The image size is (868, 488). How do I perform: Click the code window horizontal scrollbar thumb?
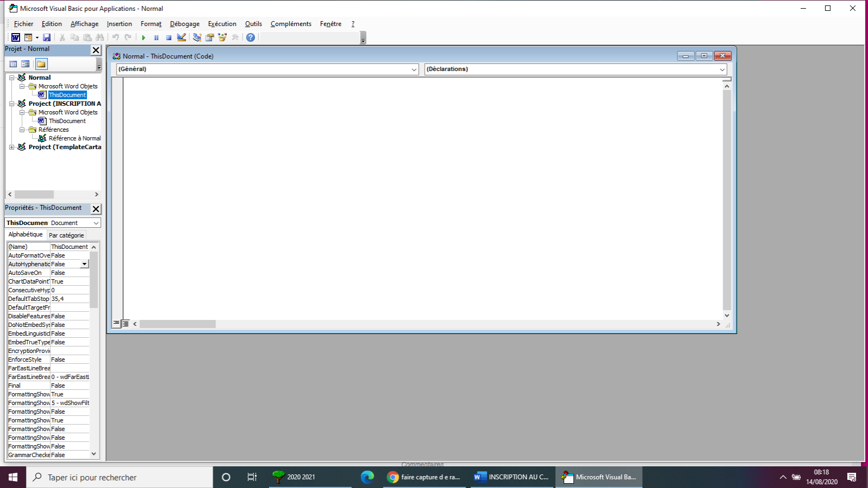pyautogui.click(x=177, y=324)
